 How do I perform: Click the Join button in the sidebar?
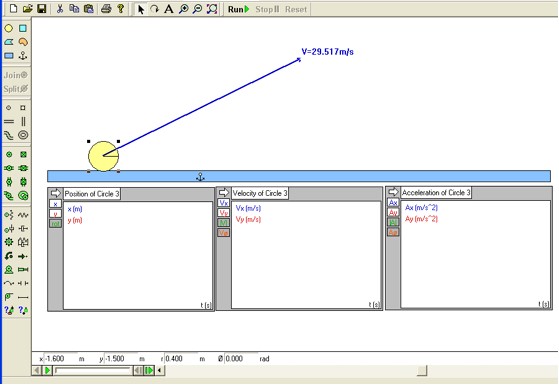pyautogui.click(x=16, y=75)
